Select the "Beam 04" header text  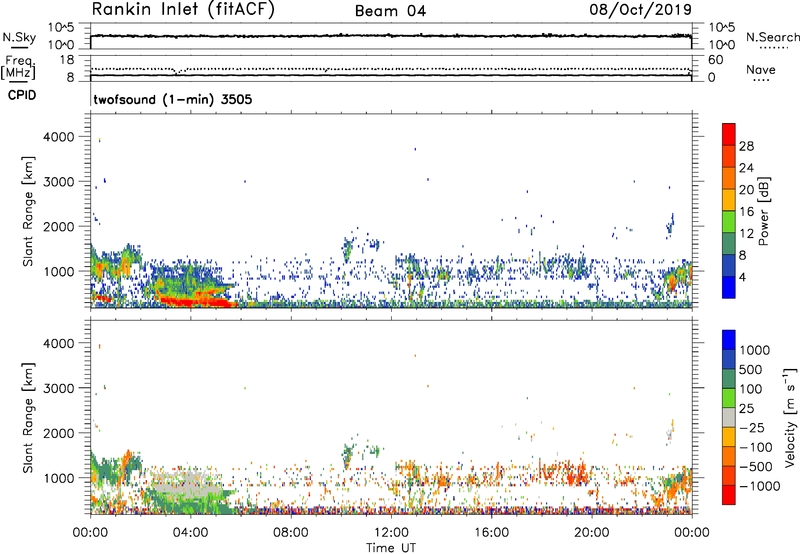click(390, 11)
